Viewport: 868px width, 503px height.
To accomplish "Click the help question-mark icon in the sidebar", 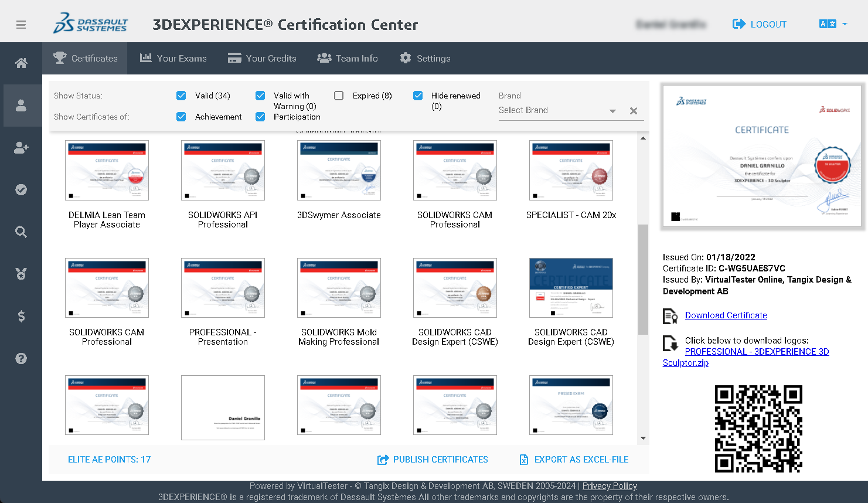I will 22,358.
